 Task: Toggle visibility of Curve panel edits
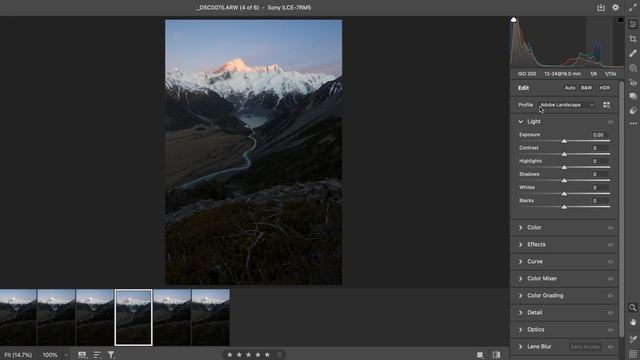(610, 262)
